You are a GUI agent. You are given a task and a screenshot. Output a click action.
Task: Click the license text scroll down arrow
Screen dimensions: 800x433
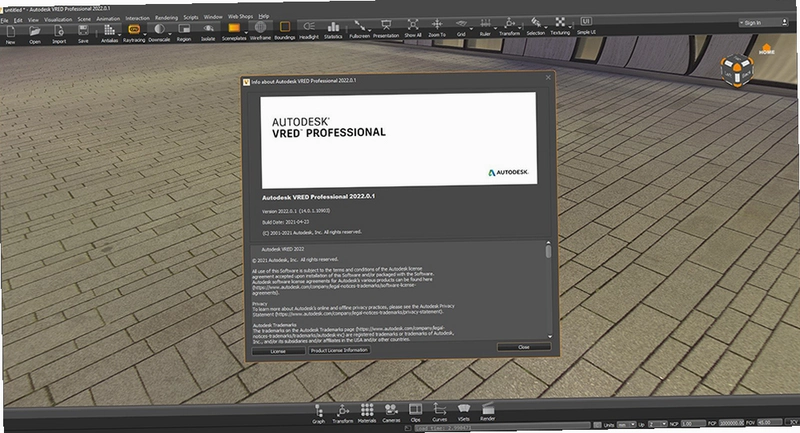pyautogui.click(x=549, y=336)
